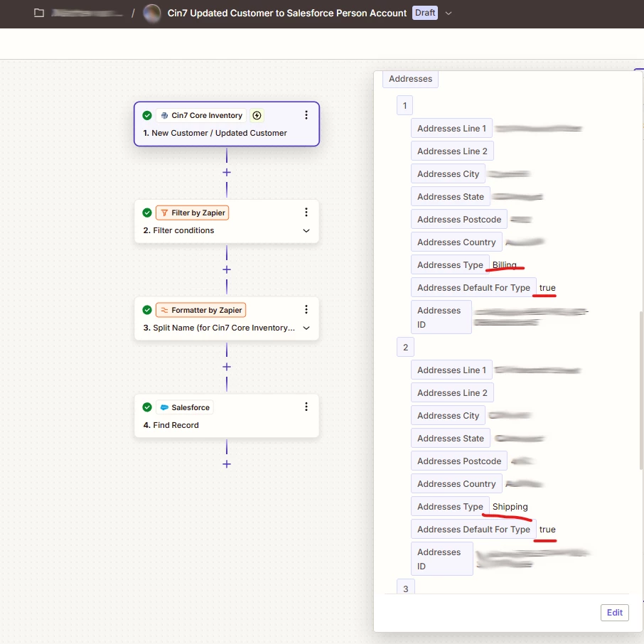Image resolution: width=644 pixels, height=644 pixels.
Task: Click the Cin7 Core Inventory app icon
Action: (164, 115)
